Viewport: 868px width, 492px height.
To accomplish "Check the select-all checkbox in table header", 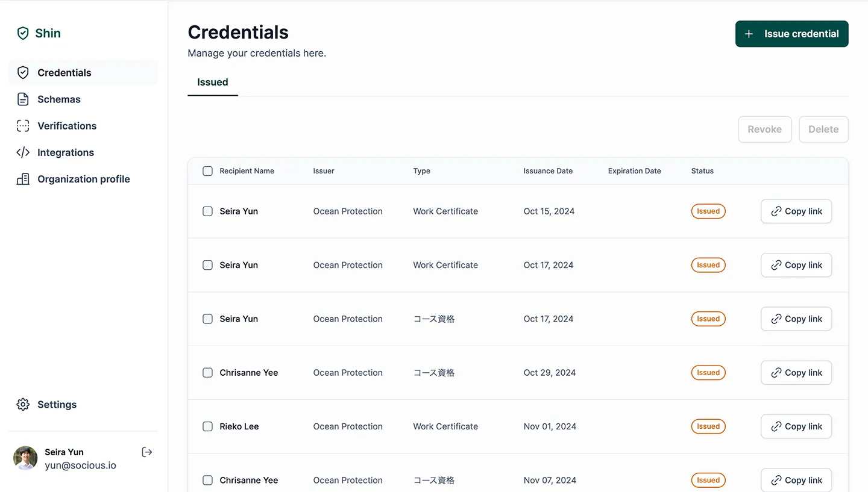I will coord(207,171).
